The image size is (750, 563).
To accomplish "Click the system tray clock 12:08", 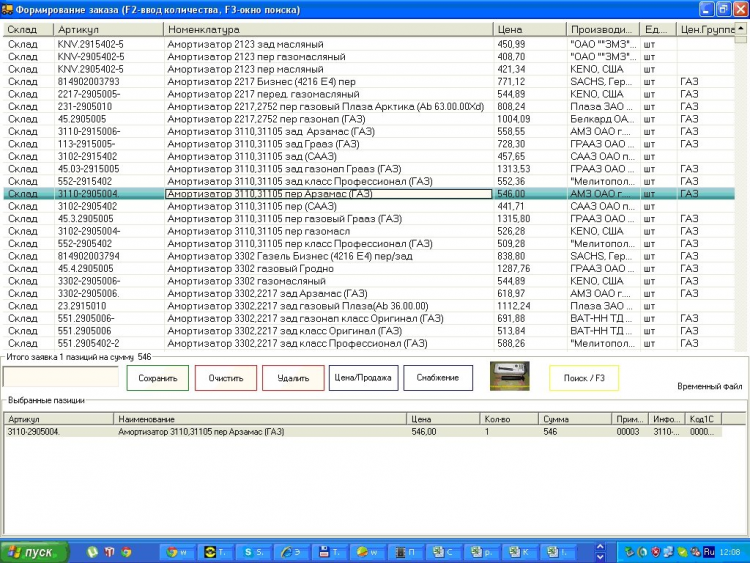I will [730, 552].
